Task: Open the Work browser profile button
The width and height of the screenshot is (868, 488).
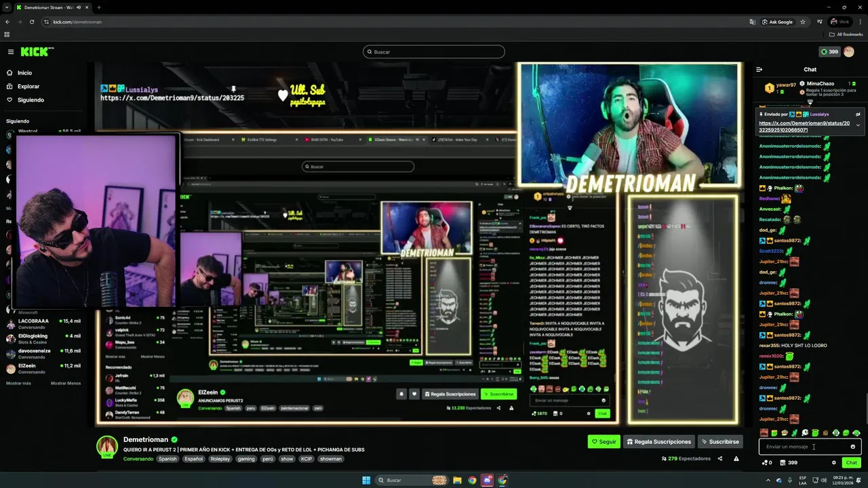Action: [x=840, y=22]
